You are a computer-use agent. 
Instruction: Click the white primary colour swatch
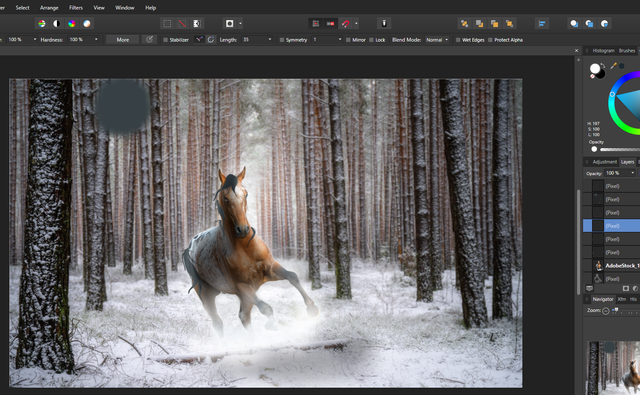[595, 68]
